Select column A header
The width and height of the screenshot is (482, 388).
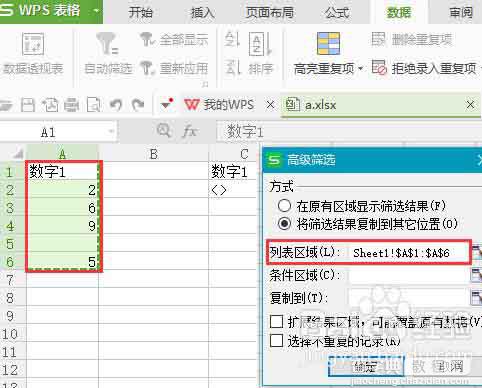[x=62, y=154]
